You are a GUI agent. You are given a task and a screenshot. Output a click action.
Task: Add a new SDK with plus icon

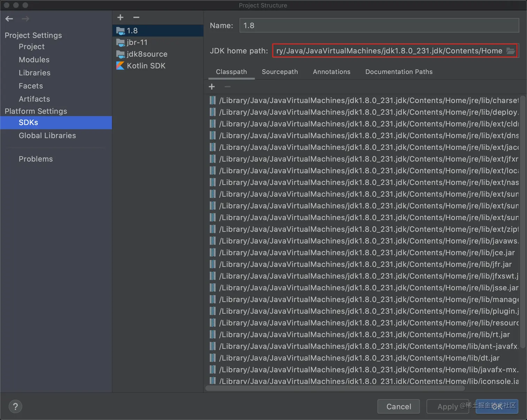coord(120,17)
